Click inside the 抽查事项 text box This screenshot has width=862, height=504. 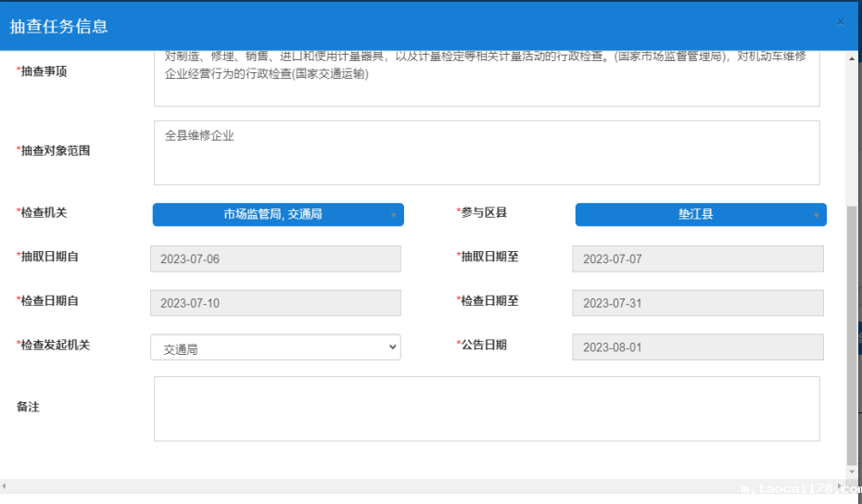(x=487, y=79)
